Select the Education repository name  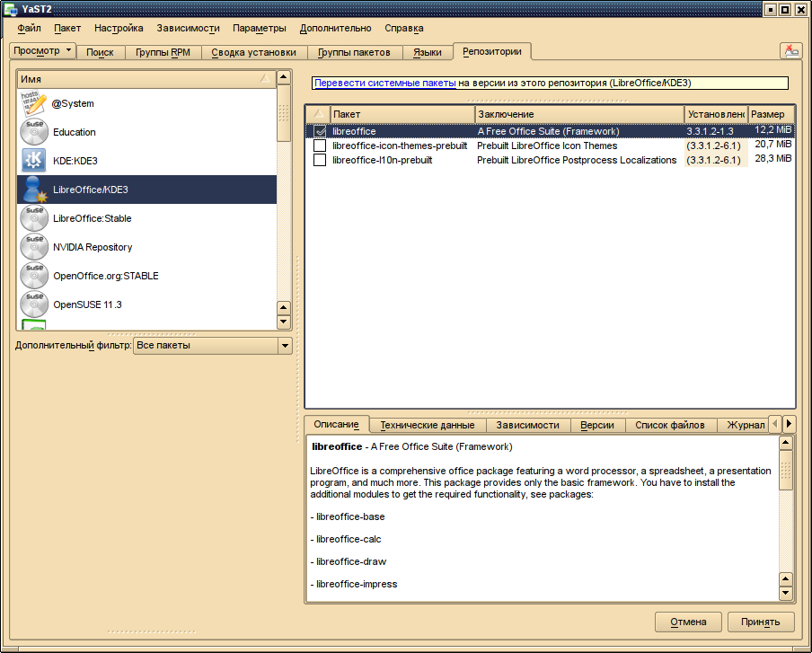74,132
